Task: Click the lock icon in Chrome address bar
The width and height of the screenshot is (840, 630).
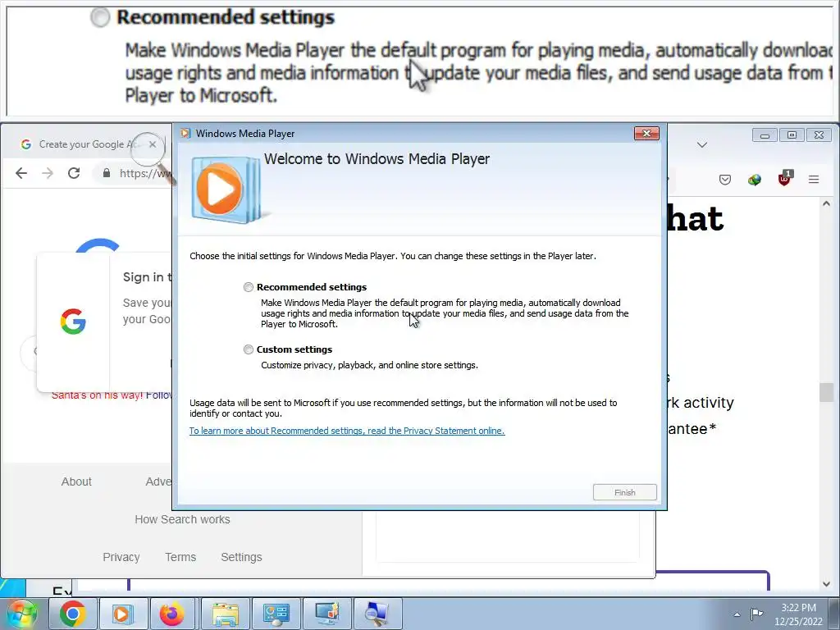Action: point(107,173)
